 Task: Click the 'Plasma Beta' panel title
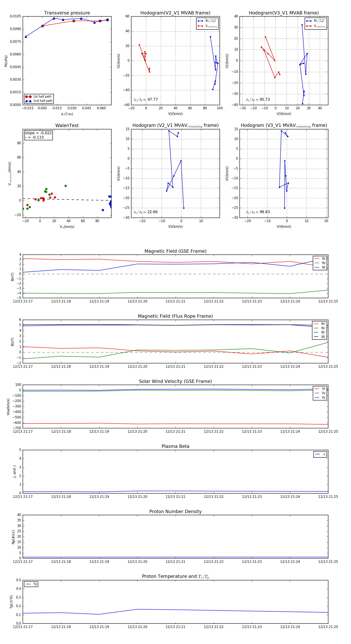[175, 446]
